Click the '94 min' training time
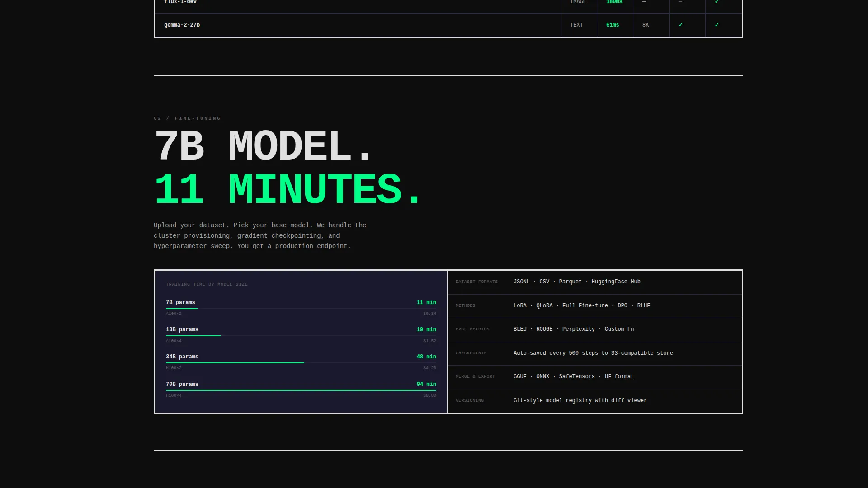The image size is (868, 488). click(426, 384)
